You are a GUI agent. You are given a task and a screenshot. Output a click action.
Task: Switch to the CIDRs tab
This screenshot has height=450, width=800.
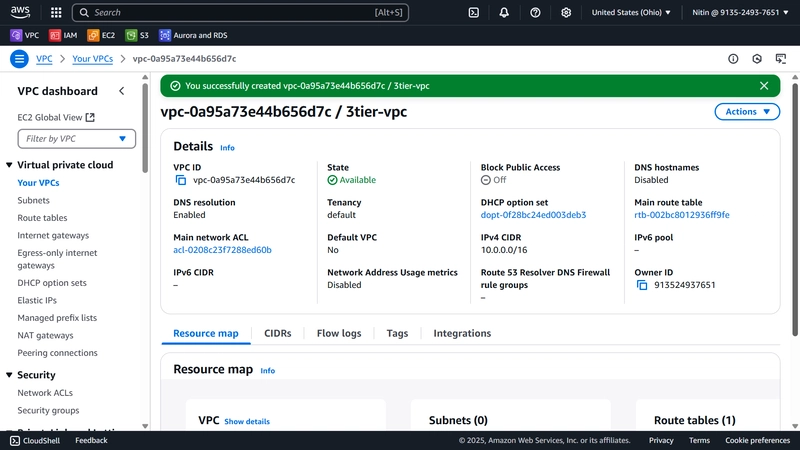coord(278,333)
